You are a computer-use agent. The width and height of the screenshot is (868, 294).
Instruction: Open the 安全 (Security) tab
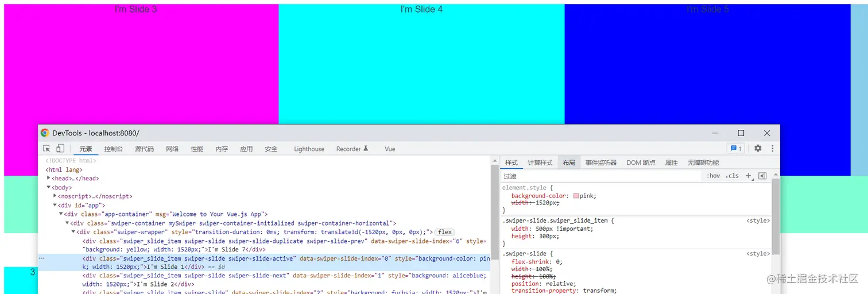click(271, 149)
